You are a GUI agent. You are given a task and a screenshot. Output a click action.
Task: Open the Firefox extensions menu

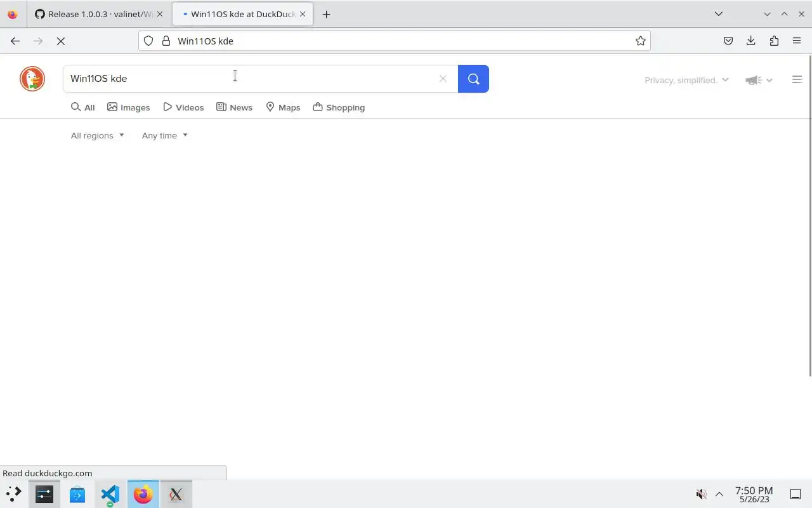[774, 41]
